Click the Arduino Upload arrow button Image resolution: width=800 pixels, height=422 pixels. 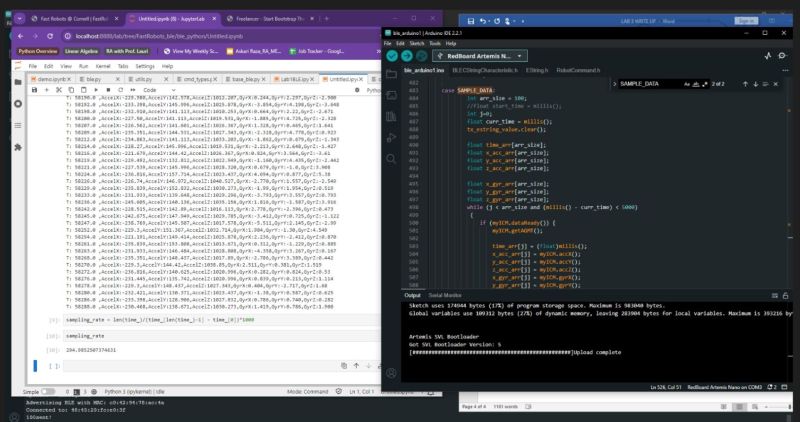407,56
